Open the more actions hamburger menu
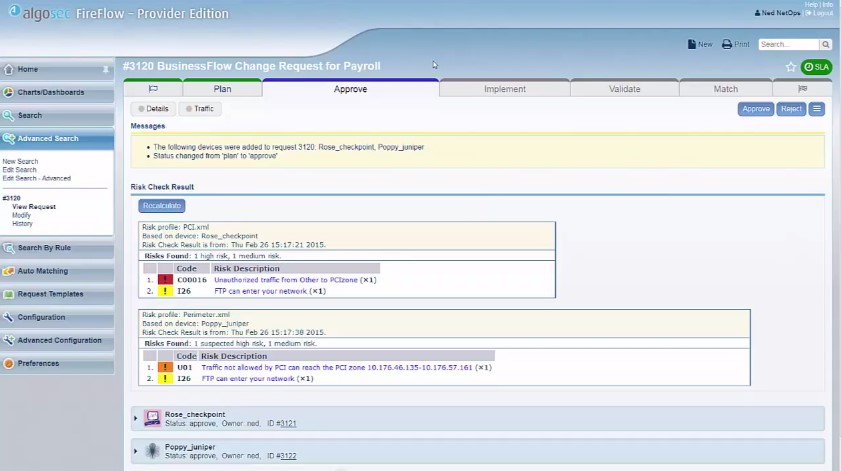Viewport: 841px width, 471px height. pos(816,109)
